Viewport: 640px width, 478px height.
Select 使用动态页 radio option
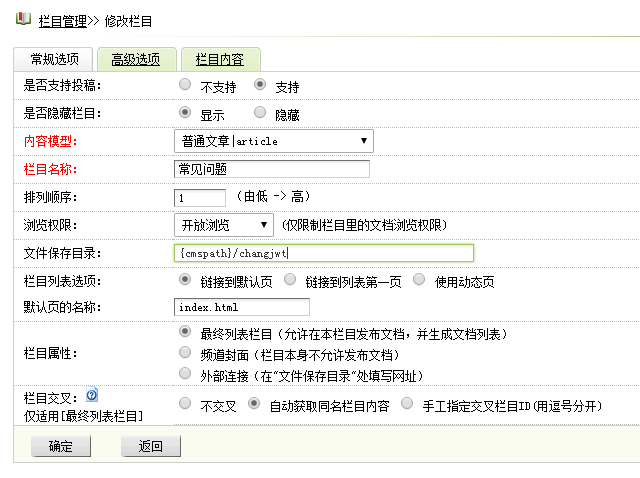pos(419,280)
